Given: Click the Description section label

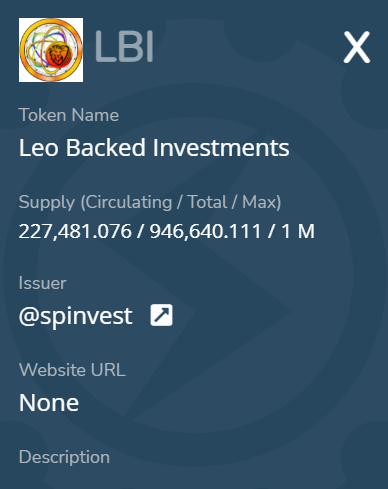Looking at the screenshot, I should coord(64,457).
